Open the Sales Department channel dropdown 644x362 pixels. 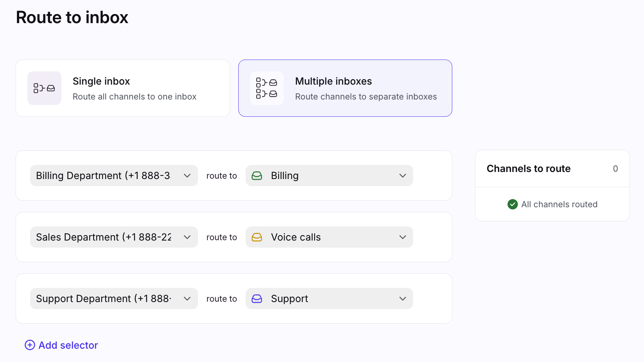tap(113, 237)
